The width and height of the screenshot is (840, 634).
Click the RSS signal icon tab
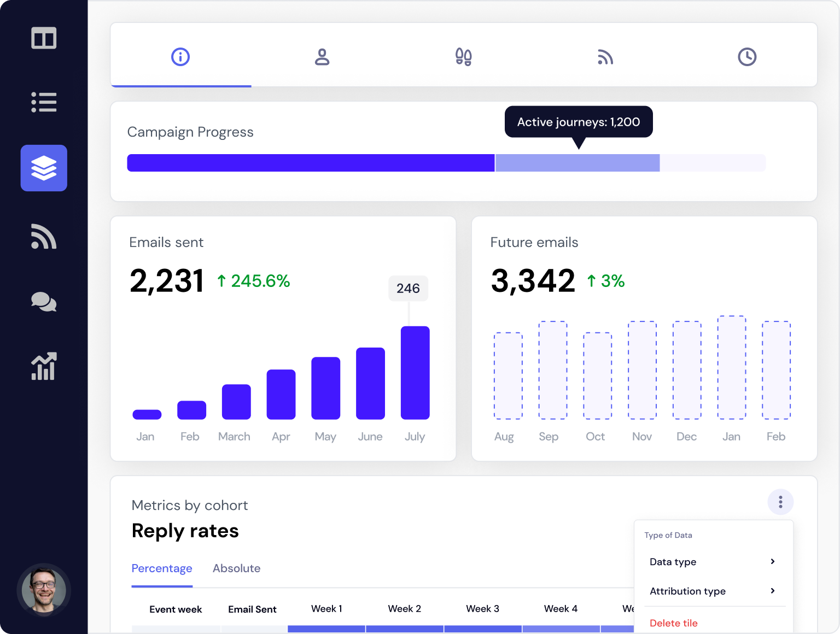click(605, 57)
